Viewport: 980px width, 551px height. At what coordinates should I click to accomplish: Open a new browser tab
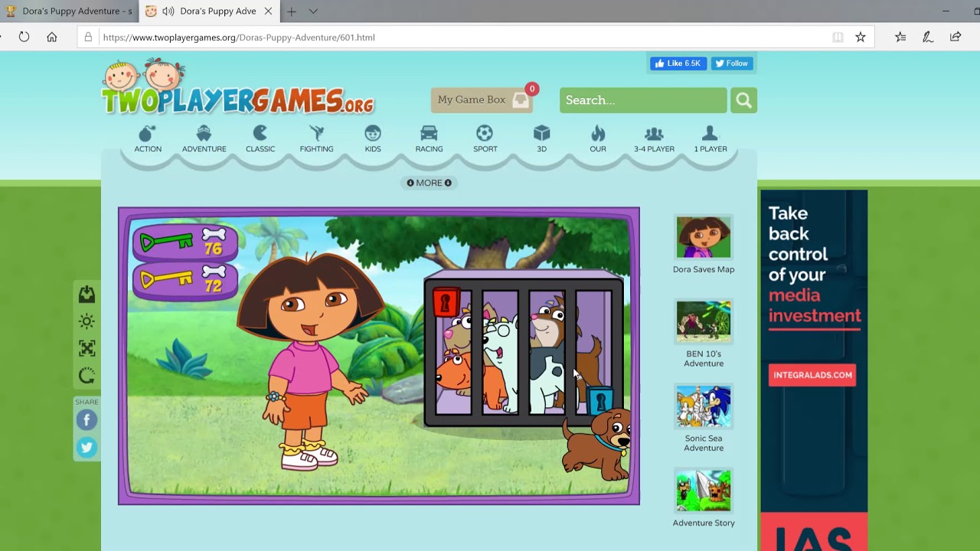pyautogui.click(x=291, y=11)
